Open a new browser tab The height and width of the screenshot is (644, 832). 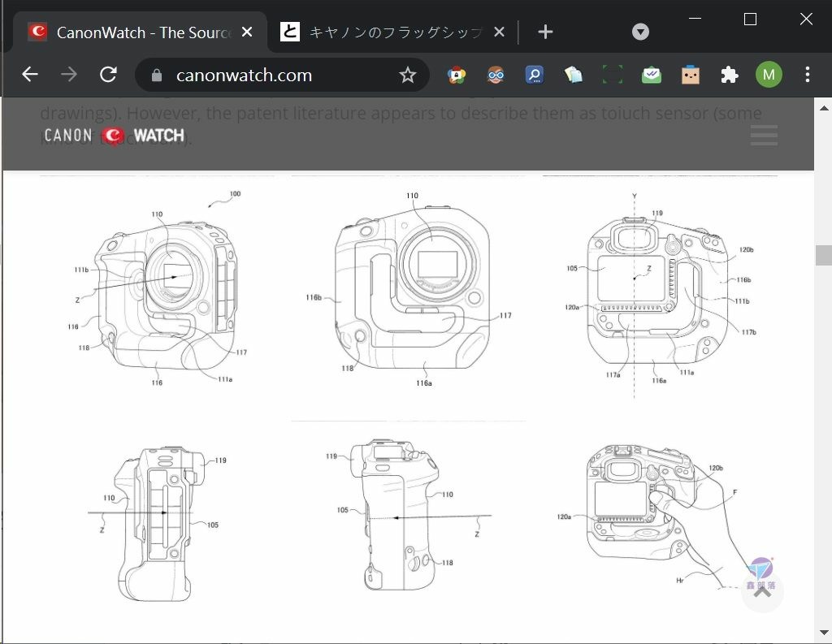click(x=545, y=32)
